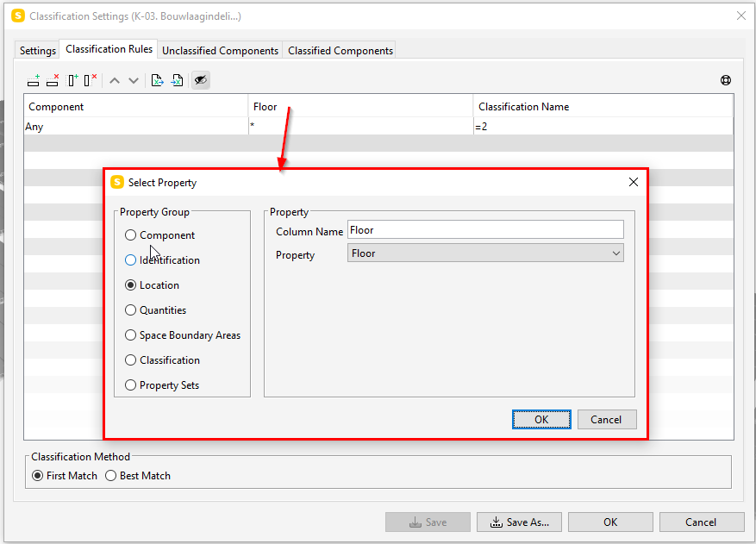The height and width of the screenshot is (544, 756).
Task: Open the Classified Components tab
Action: tap(341, 51)
